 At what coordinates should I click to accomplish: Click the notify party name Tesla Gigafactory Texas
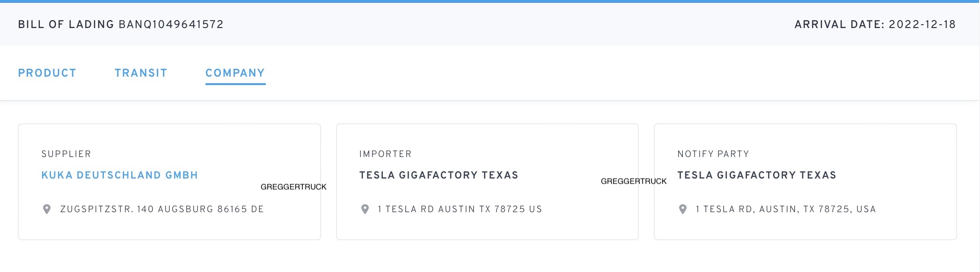tap(757, 175)
